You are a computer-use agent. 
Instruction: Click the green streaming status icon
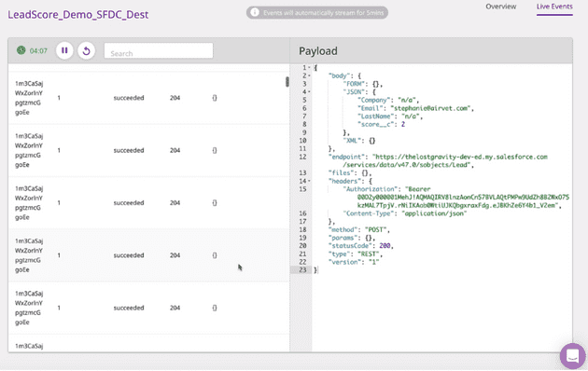[21, 50]
